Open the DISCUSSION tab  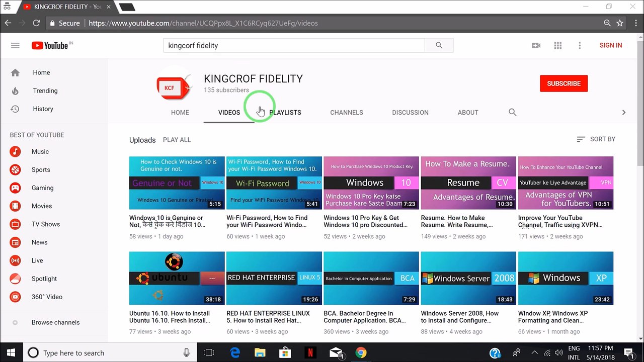coord(410,112)
